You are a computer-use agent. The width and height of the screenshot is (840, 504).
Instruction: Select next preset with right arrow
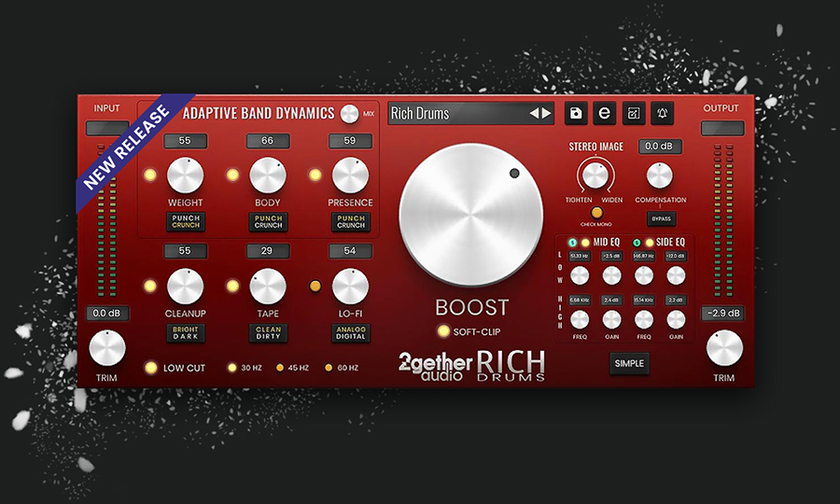click(x=547, y=114)
